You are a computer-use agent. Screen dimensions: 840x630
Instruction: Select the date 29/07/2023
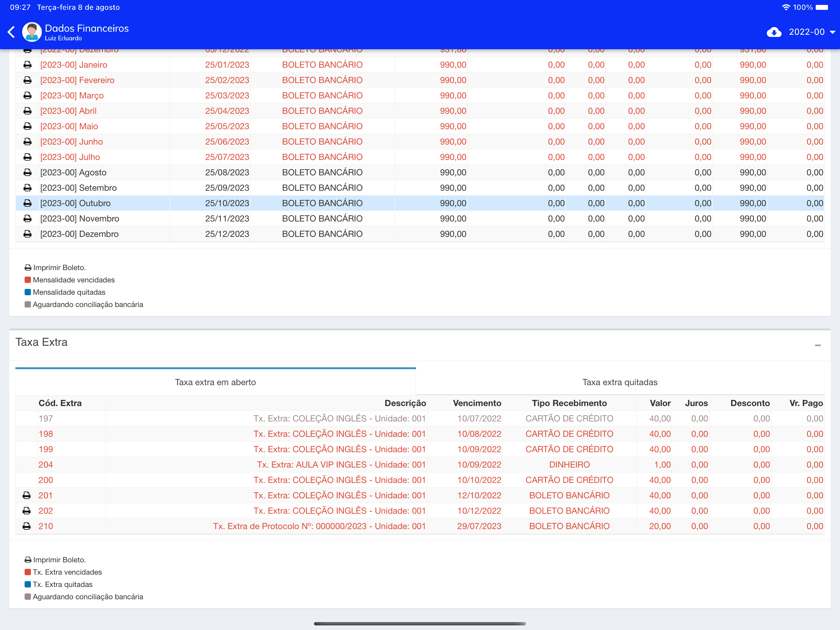coord(479,526)
